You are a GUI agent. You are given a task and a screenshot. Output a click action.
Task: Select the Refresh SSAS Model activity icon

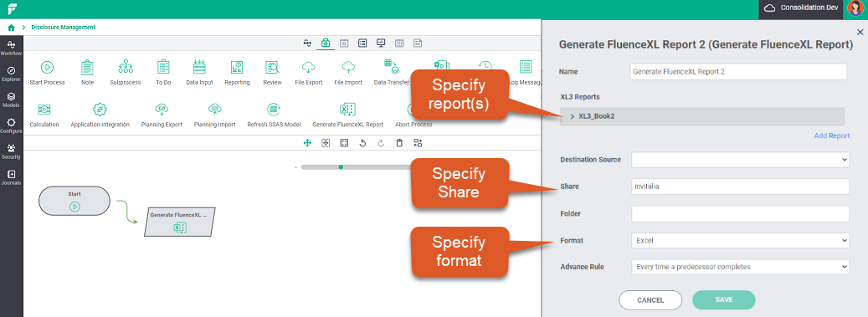[274, 109]
